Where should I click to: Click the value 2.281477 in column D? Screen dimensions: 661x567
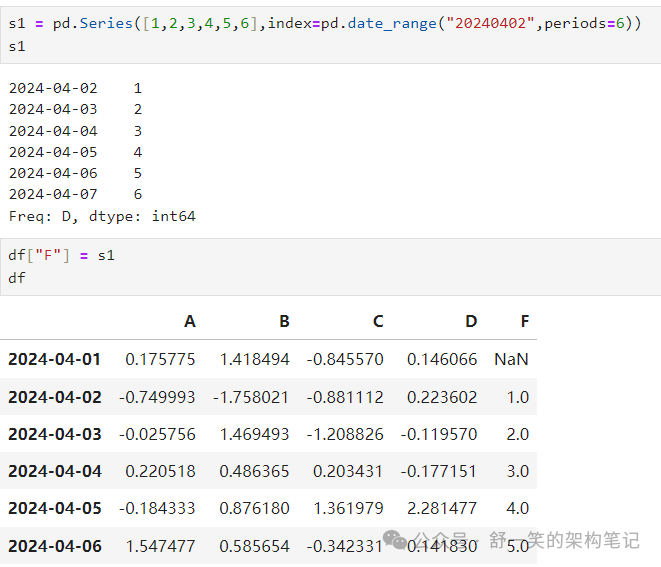tap(443, 508)
